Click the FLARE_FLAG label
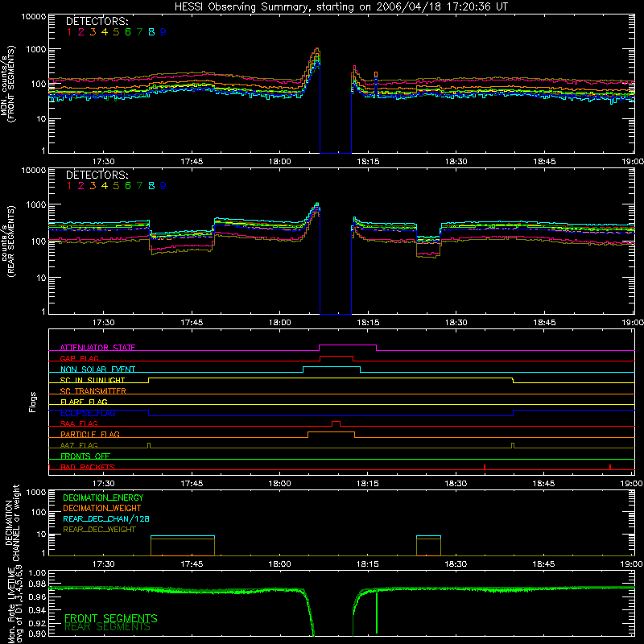 point(84,402)
